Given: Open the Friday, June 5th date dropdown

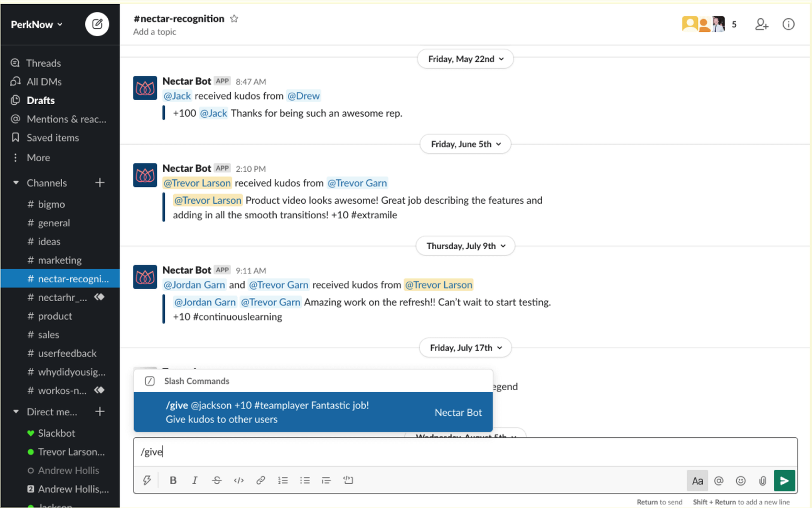Looking at the screenshot, I should pyautogui.click(x=465, y=144).
